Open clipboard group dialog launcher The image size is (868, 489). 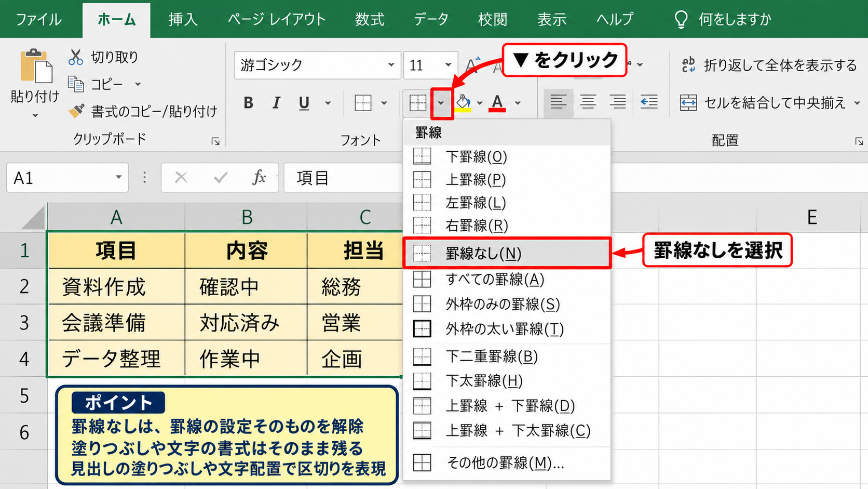click(x=215, y=141)
